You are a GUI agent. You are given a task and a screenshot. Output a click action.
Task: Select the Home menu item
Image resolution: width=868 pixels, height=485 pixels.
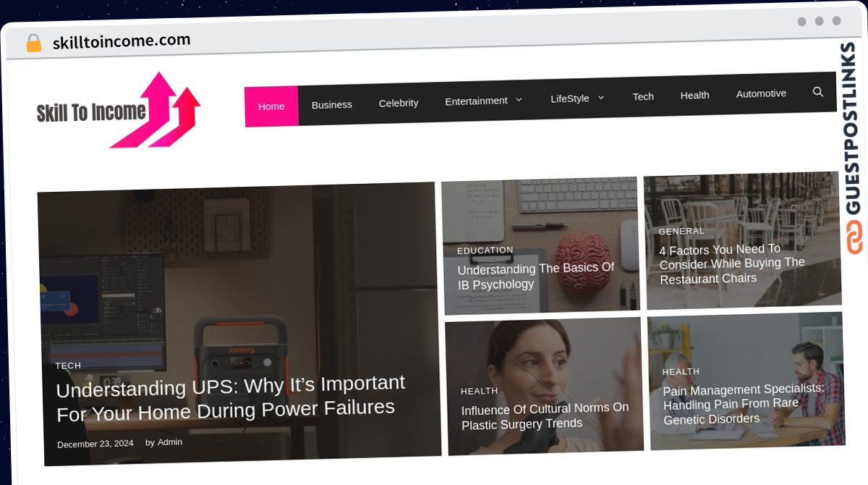tap(271, 106)
